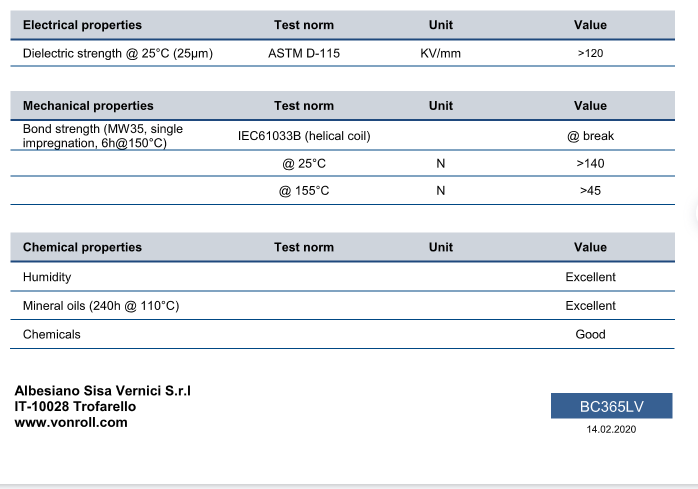Viewport: 698px width, 489px height.
Task: Select the Chemical properties heading
Action: click(82, 247)
